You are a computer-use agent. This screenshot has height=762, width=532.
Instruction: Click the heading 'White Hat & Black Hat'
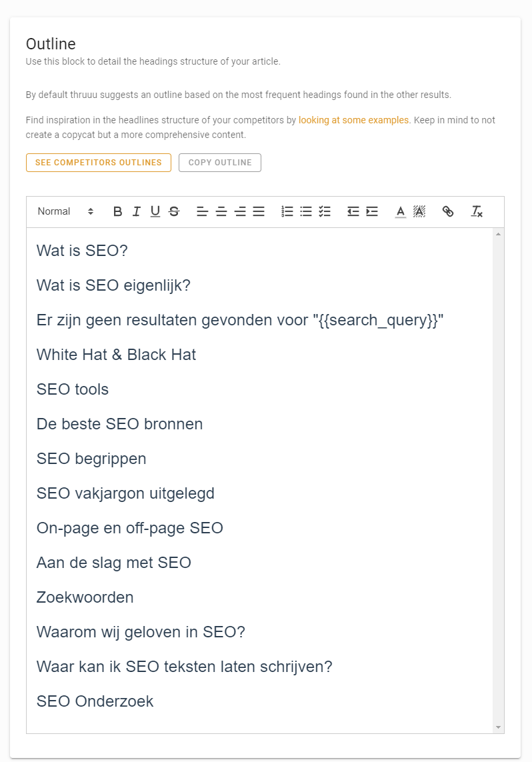116,355
